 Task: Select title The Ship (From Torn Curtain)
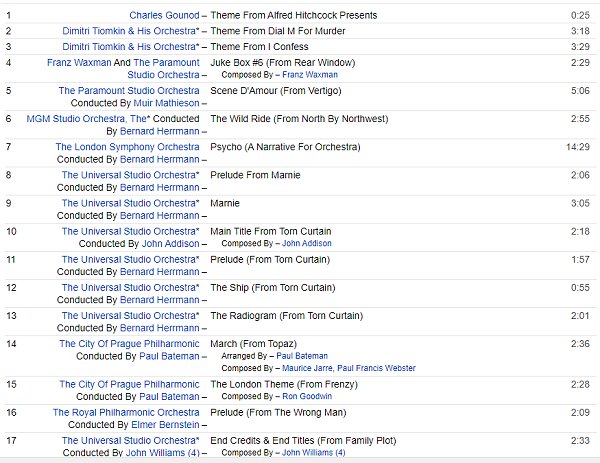[273, 288]
